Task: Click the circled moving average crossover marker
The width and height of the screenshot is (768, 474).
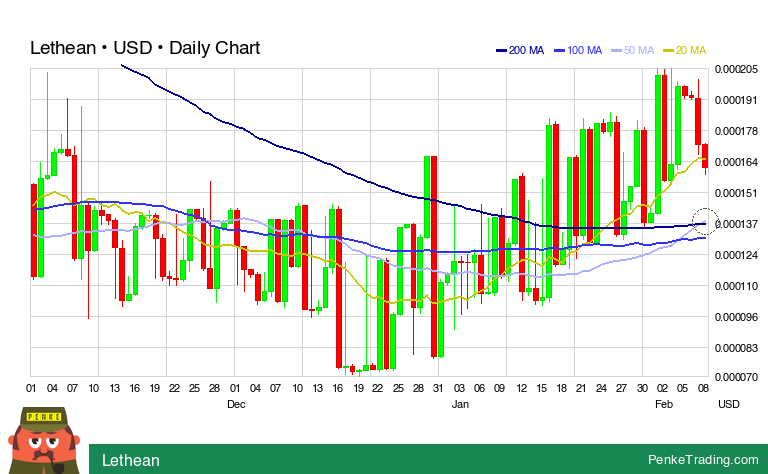Action: (x=705, y=221)
